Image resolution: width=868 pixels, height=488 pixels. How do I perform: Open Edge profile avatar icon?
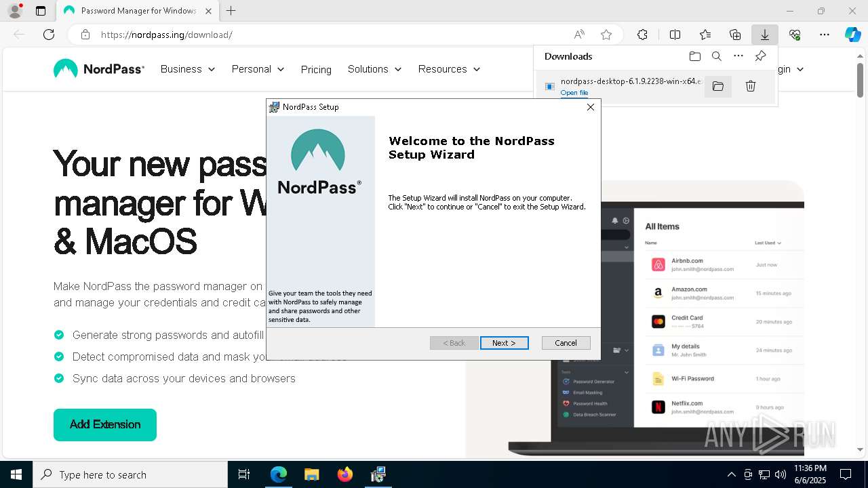point(15,11)
